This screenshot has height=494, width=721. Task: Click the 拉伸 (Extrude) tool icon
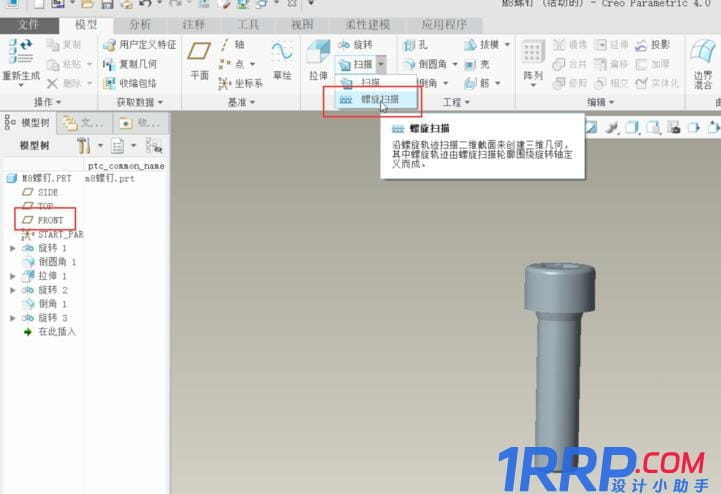[318, 59]
